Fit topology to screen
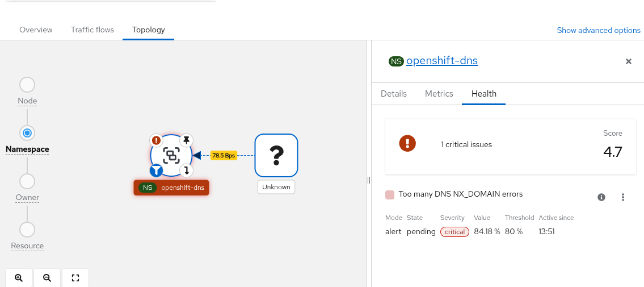The width and height of the screenshot is (644, 287). pyautogui.click(x=75, y=278)
